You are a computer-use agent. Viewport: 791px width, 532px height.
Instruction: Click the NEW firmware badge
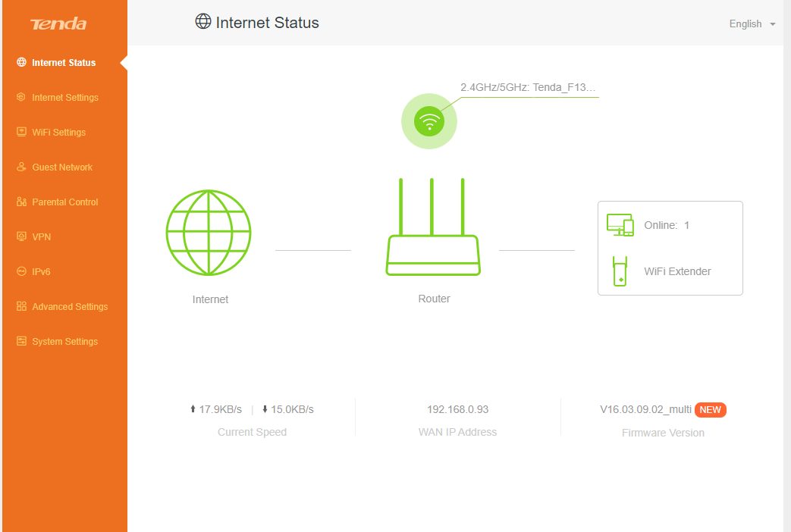point(711,410)
